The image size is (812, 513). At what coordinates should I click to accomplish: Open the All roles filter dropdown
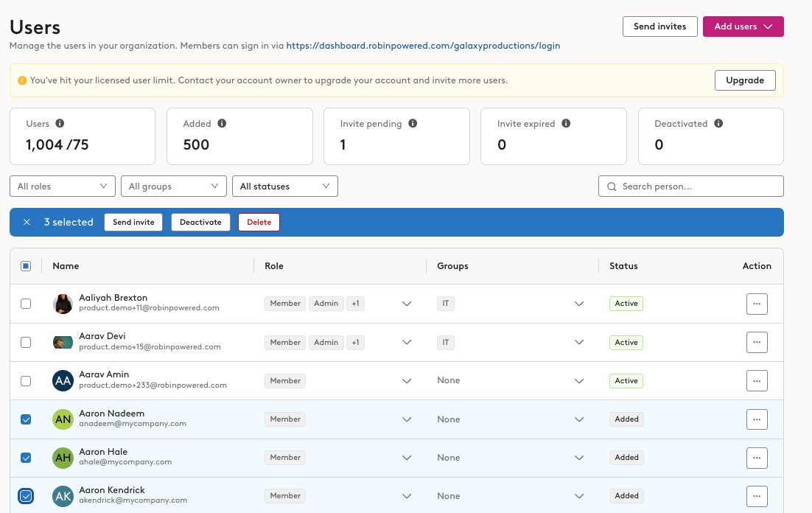pos(62,186)
